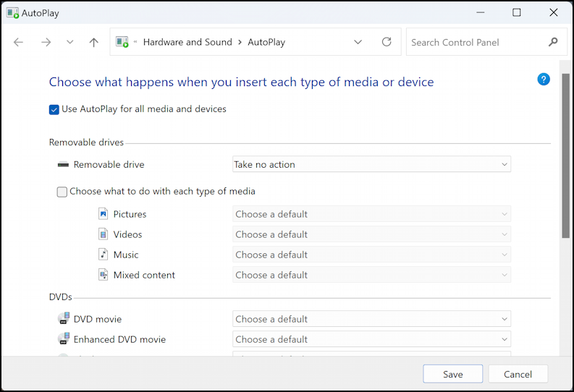Open recent locations chevron next to Forward

point(70,42)
